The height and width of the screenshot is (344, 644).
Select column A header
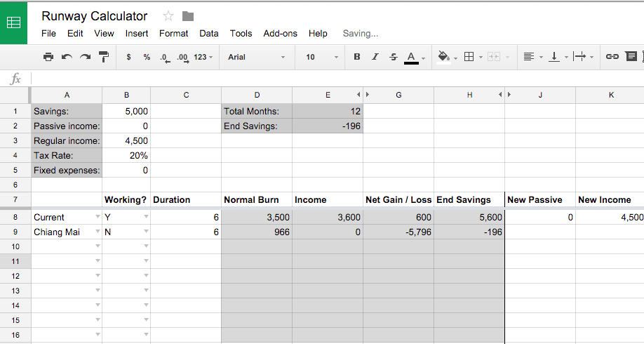[67, 95]
